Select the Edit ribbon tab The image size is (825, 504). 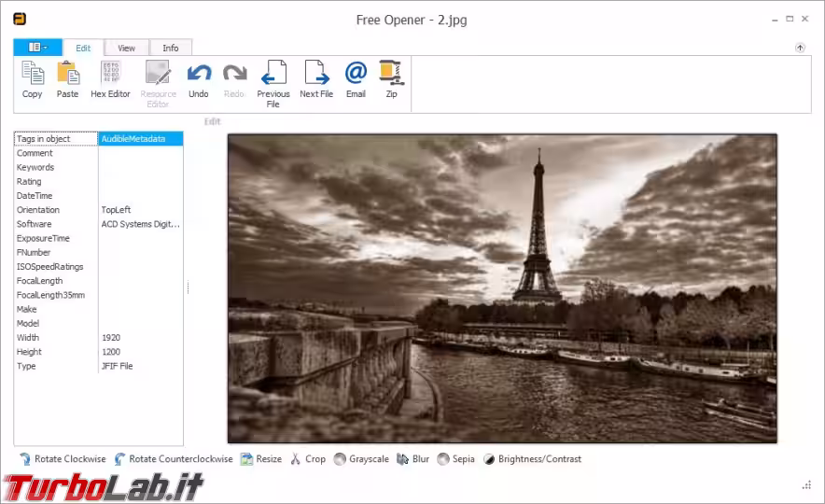[x=83, y=49]
